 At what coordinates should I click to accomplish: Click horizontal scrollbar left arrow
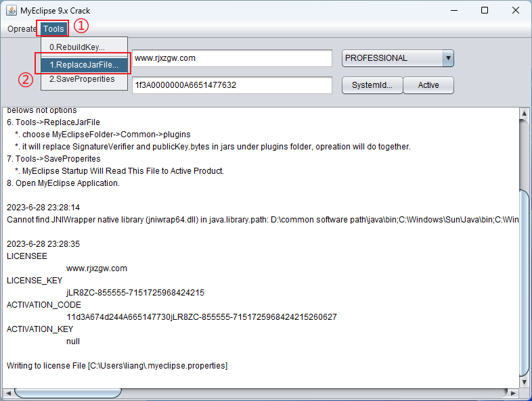(9, 393)
